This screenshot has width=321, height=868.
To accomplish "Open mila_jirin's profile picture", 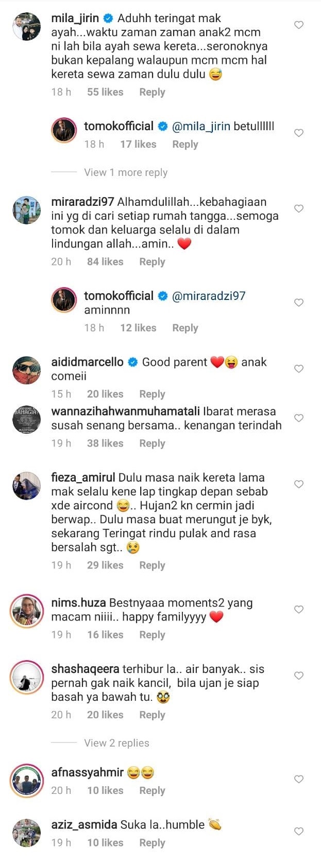I will pyautogui.click(x=26, y=26).
